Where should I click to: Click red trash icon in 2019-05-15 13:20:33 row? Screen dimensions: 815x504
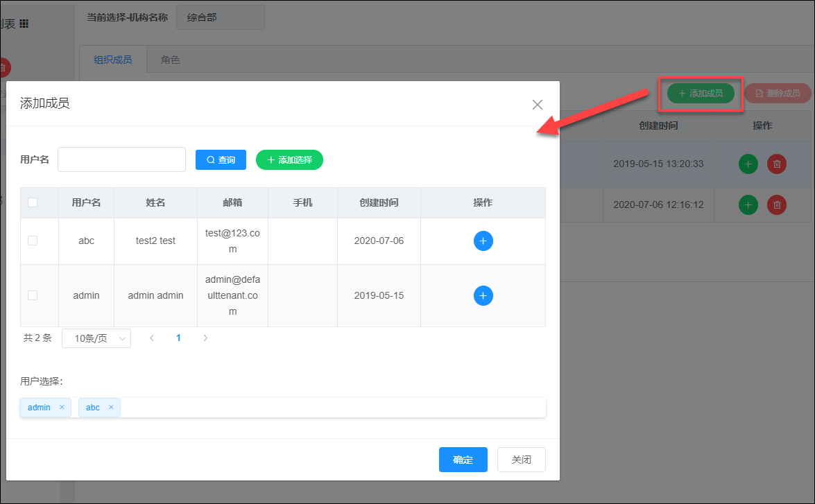click(x=777, y=164)
